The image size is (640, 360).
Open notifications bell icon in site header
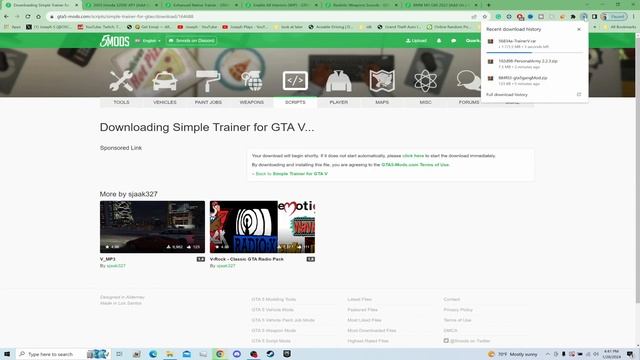coord(439,41)
